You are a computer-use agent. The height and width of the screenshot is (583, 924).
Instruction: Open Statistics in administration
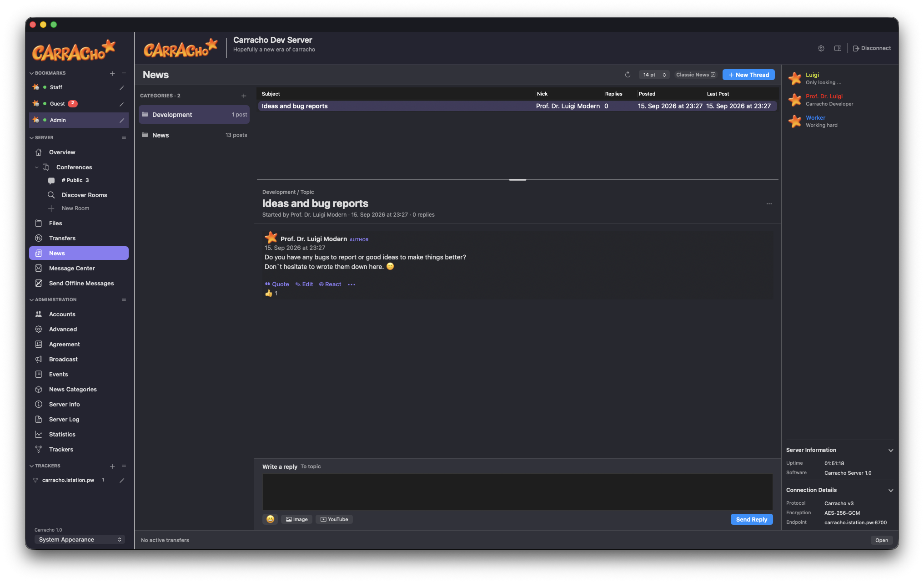tap(79, 435)
